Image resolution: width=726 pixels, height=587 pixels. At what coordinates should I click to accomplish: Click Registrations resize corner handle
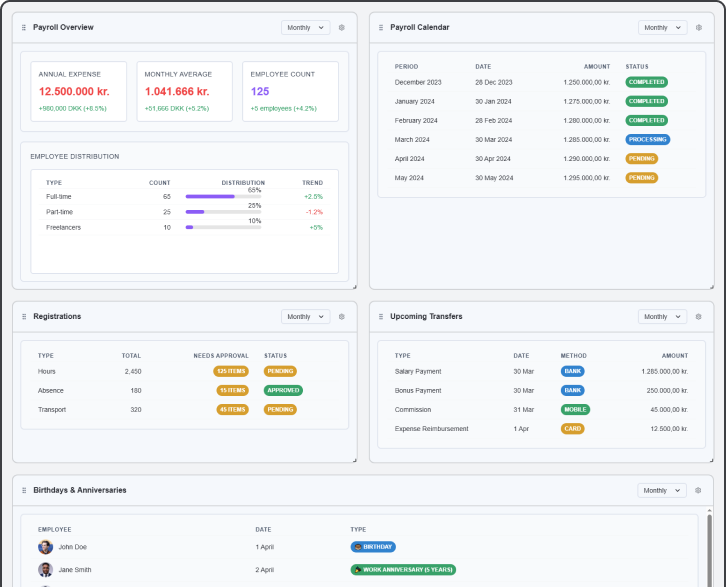(x=355, y=460)
